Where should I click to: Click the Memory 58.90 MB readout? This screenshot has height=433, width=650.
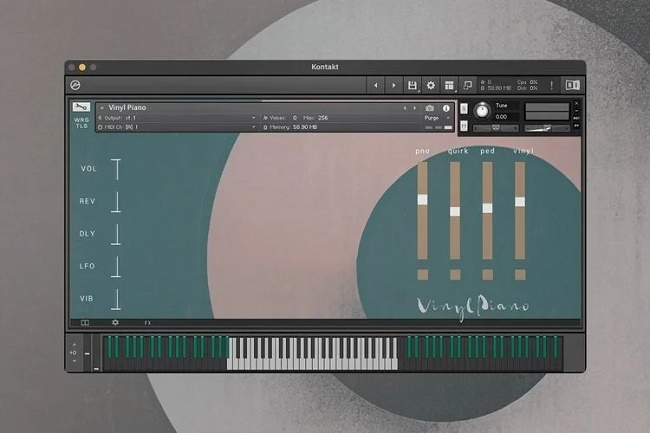[305, 127]
